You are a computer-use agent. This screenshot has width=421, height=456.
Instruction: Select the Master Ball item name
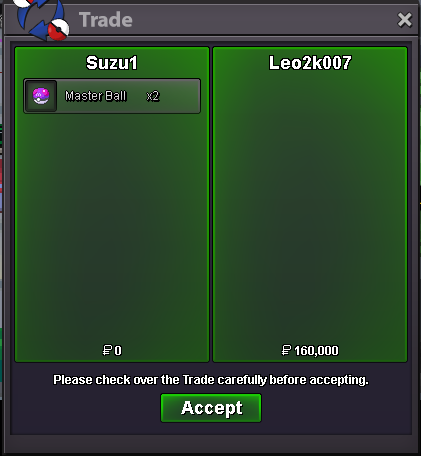coord(95,96)
